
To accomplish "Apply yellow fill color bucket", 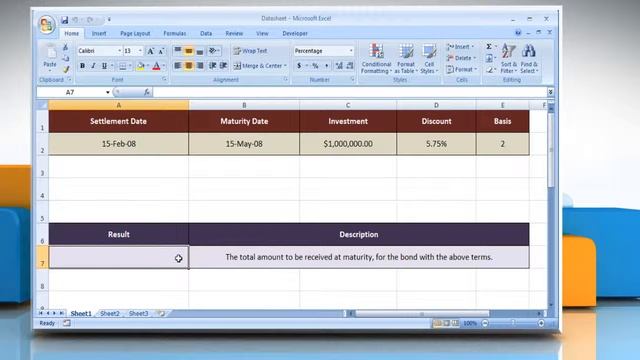I will (140, 66).
